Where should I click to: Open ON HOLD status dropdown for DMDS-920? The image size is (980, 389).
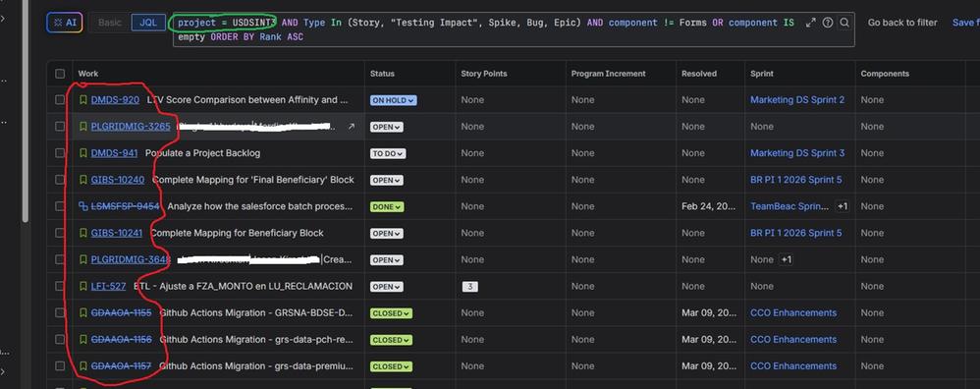click(393, 100)
